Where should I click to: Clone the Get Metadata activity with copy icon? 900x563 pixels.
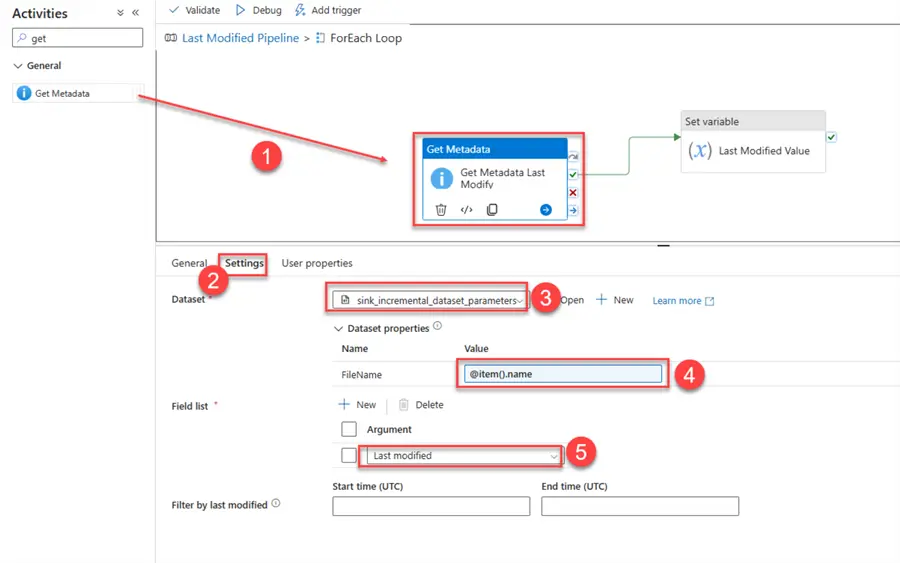tap(492, 210)
